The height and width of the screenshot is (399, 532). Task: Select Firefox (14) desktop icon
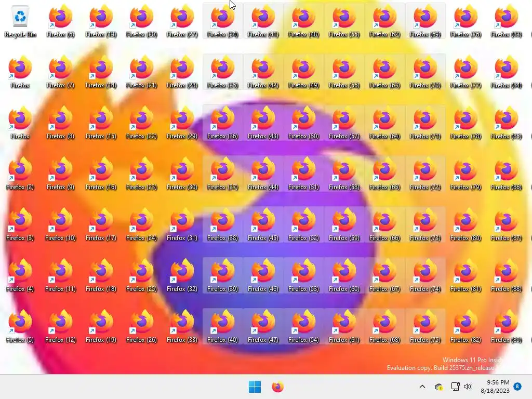101,72
